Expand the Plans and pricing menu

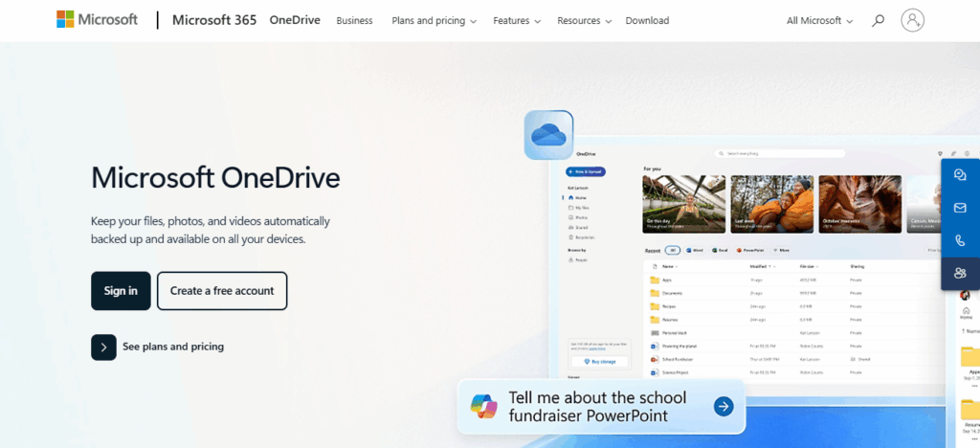434,21
